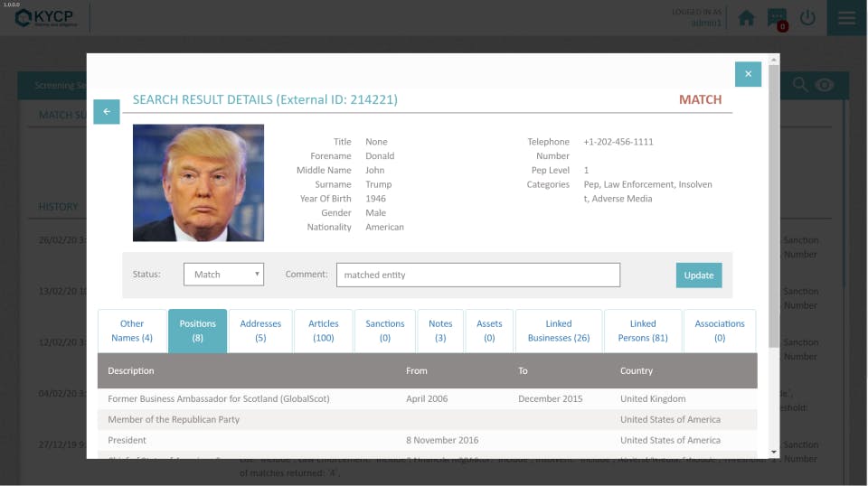Select the Member of the Republican Party row
This screenshot has height=486, width=868.
428,419
